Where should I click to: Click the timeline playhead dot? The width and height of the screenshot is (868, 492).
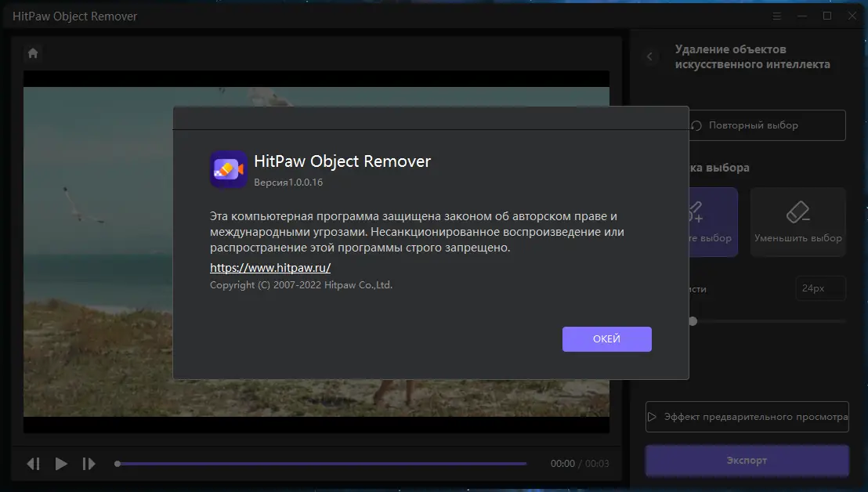point(116,463)
